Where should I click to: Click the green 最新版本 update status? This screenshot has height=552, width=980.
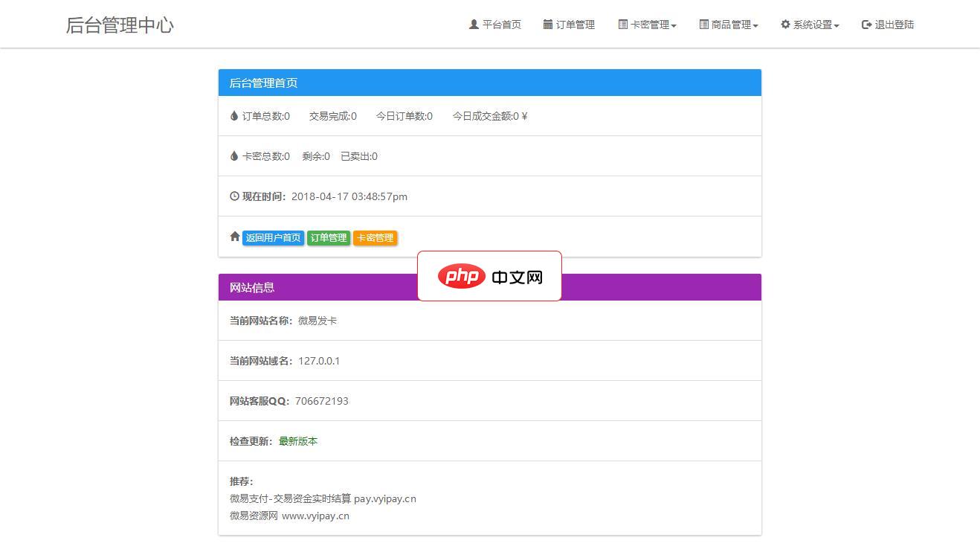[298, 441]
